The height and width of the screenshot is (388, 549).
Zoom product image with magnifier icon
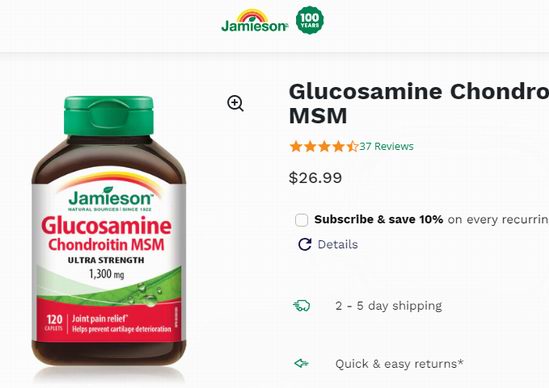coord(235,104)
